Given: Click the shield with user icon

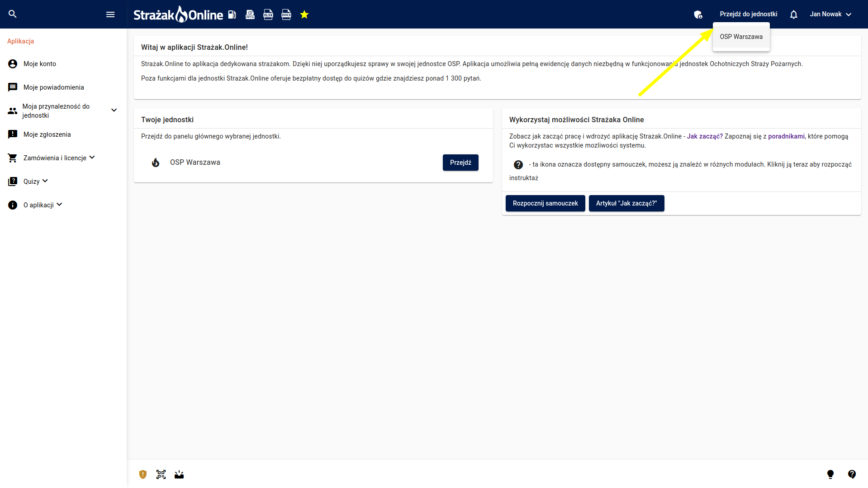Looking at the screenshot, I should [698, 14].
